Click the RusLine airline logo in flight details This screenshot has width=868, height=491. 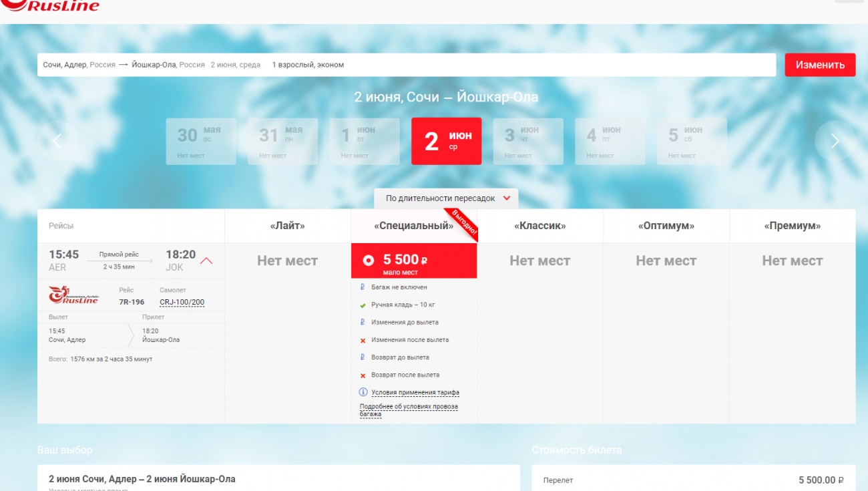pos(73,295)
